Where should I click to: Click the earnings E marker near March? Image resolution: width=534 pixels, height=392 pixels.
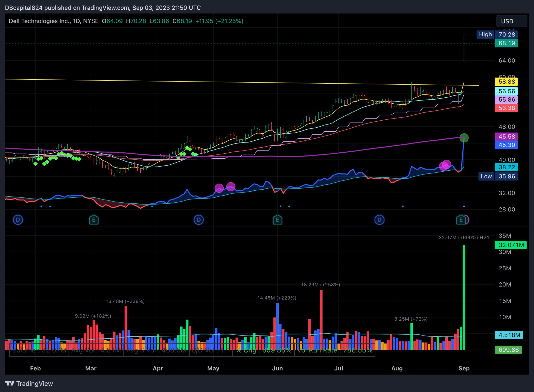[x=94, y=220]
